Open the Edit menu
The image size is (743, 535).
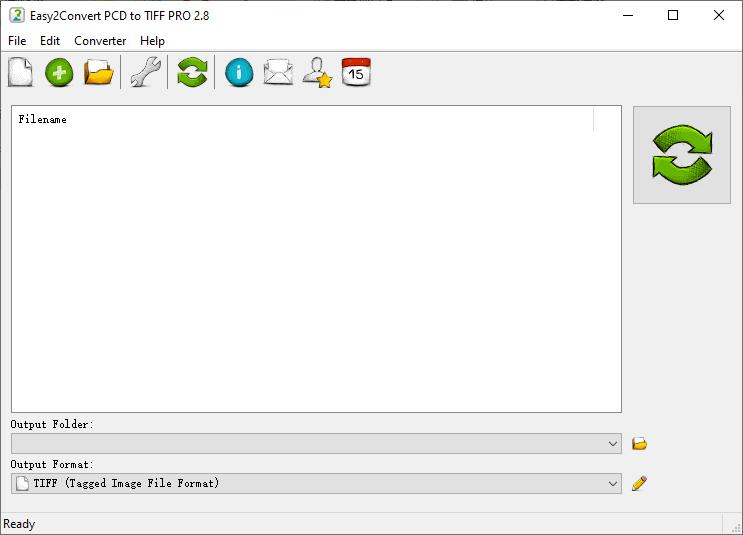[x=50, y=41]
